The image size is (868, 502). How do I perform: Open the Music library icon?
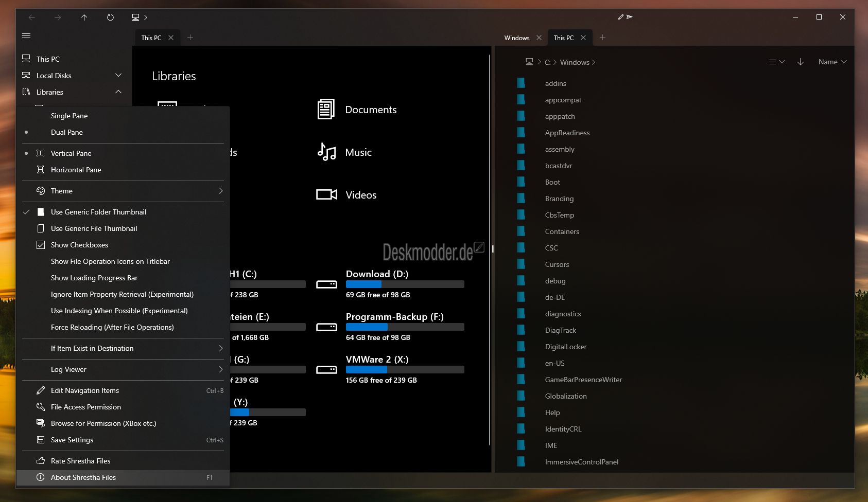point(326,152)
